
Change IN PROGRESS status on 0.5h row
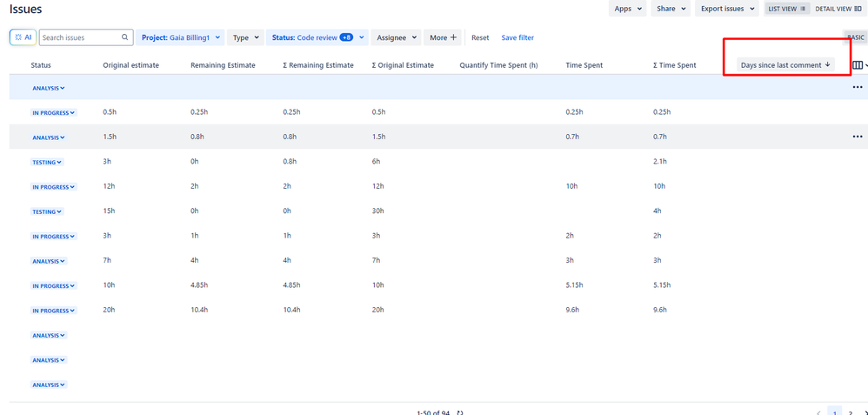(x=54, y=112)
